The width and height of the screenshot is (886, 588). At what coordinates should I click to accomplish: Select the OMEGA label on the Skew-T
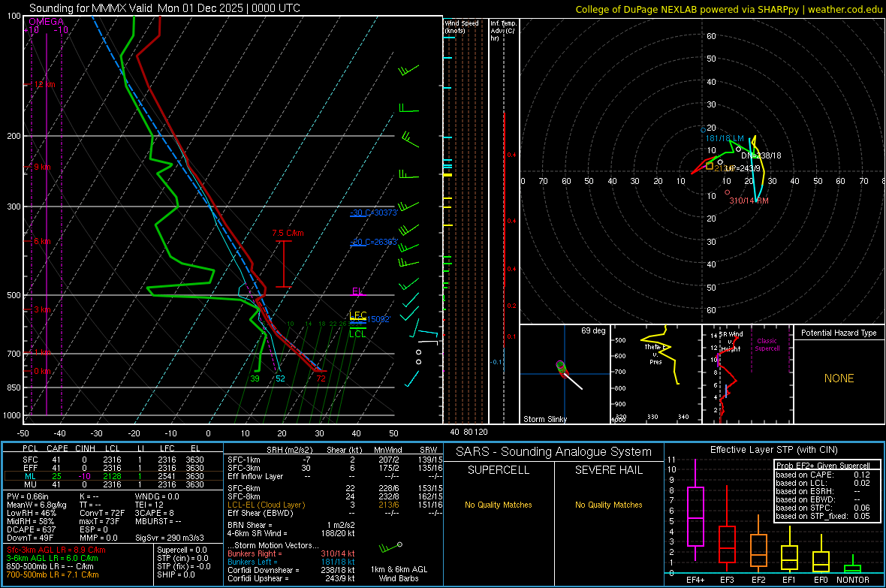pyautogui.click(x=46, y=22)
